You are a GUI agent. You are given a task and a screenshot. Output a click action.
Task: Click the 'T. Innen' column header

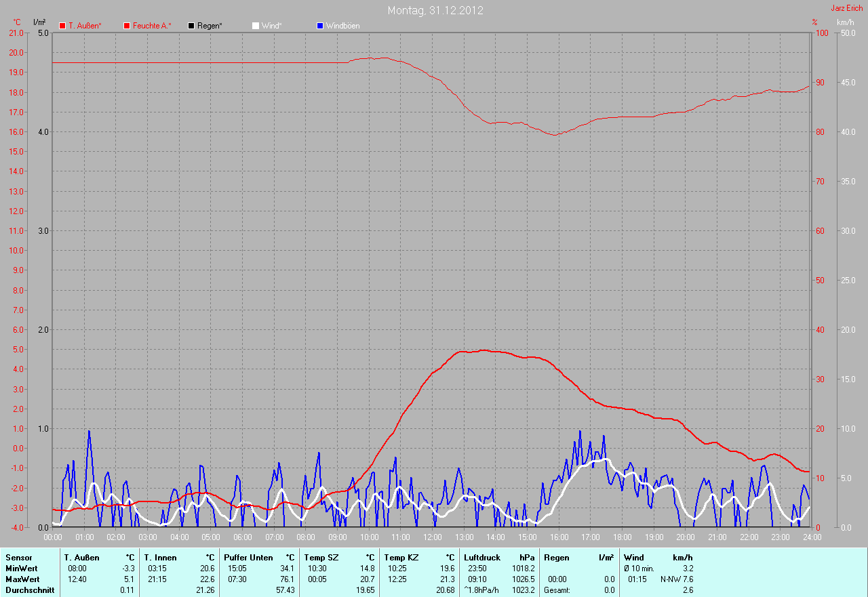click(x=160, y=558)
